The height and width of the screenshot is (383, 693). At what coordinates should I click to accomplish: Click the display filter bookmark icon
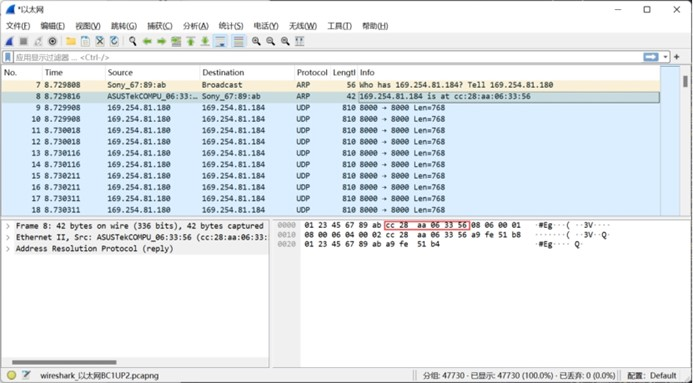coord(8,57)
